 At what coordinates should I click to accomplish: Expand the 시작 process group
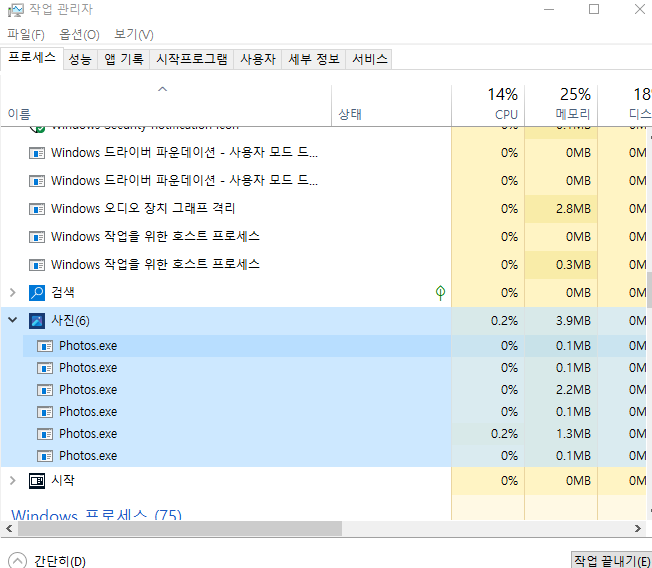(x=13, y=481)
